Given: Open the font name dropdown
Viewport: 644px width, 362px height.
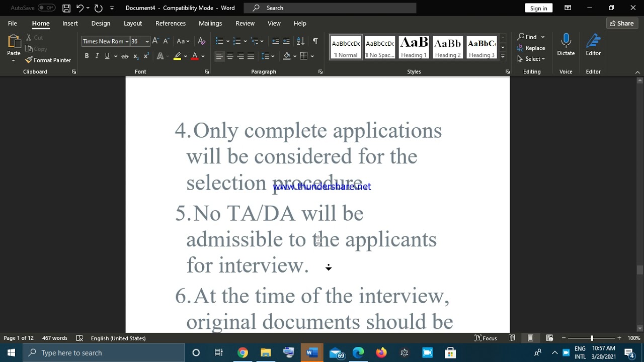Looking at the screenshot, I should point(127,42).
